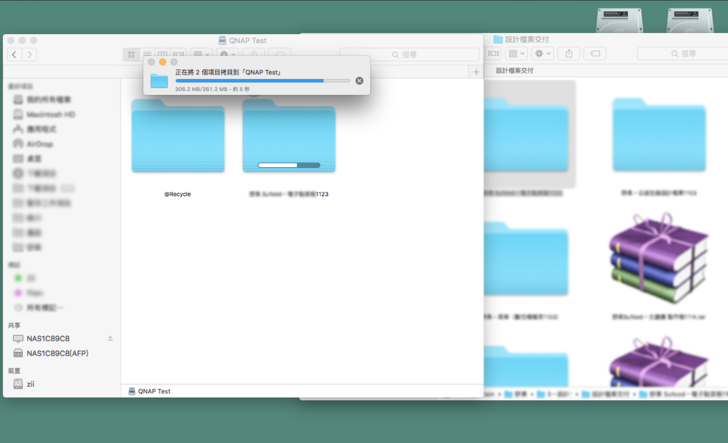The height and width of the screenshot is (443, 728).
Task: Go forward in QNAP Test window
Action: click(x=30, y=55)
